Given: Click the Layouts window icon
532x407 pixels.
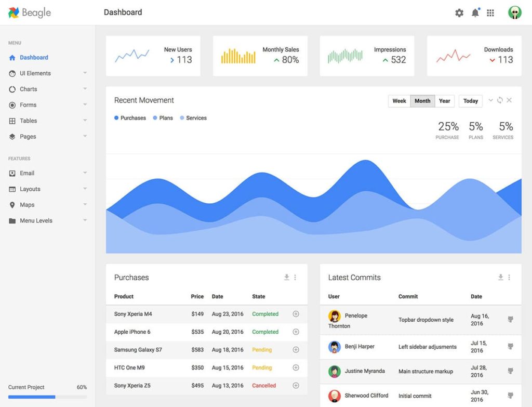Looking at the screenshot, I should [x=12, y=189].
